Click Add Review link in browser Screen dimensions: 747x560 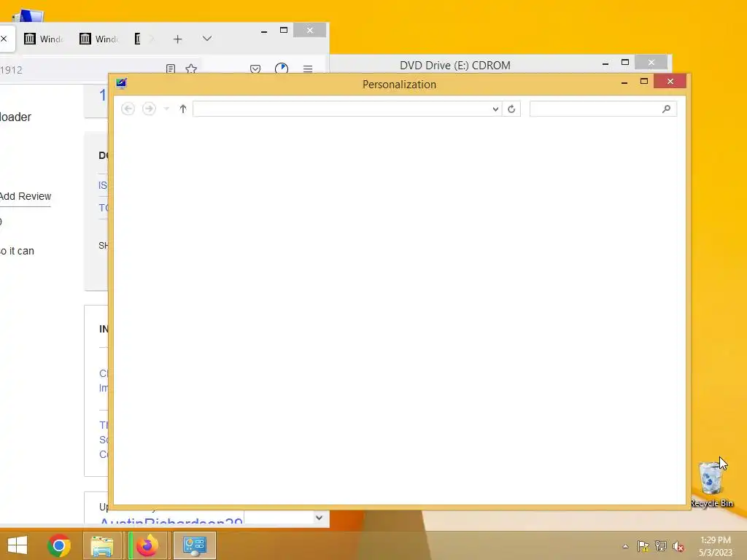26,196
